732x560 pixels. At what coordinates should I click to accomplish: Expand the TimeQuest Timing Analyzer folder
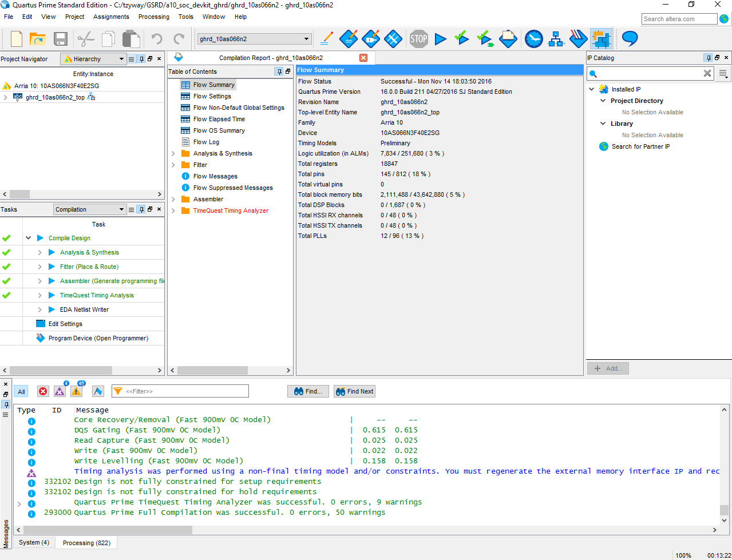pyautogui.click(x=173, y=211)
